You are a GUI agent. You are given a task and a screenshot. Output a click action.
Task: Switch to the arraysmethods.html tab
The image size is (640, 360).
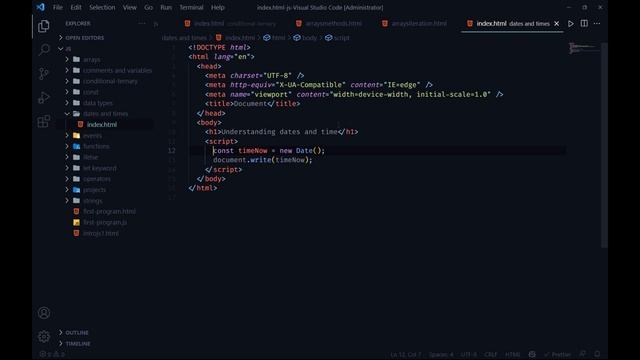coord(329,24)
